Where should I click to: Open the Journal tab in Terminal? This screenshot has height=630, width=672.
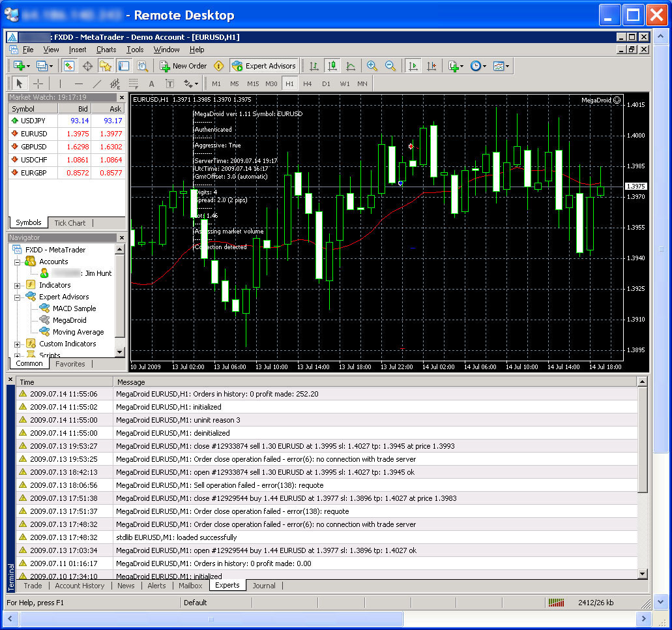coord(264,586)
